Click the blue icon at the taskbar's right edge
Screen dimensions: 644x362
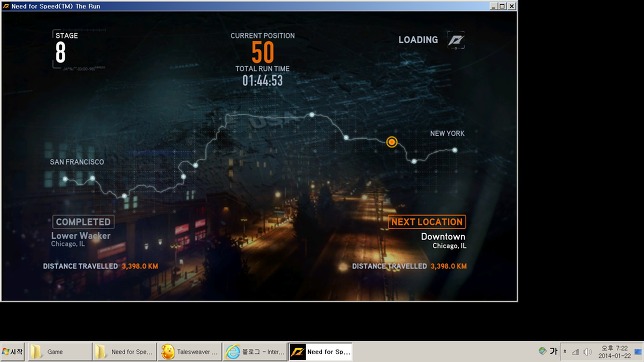click(638, 352)
